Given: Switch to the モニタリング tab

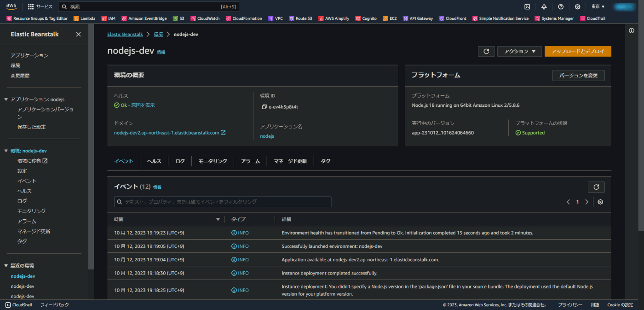Looking at the screenshot, I should tap(213, 161).
